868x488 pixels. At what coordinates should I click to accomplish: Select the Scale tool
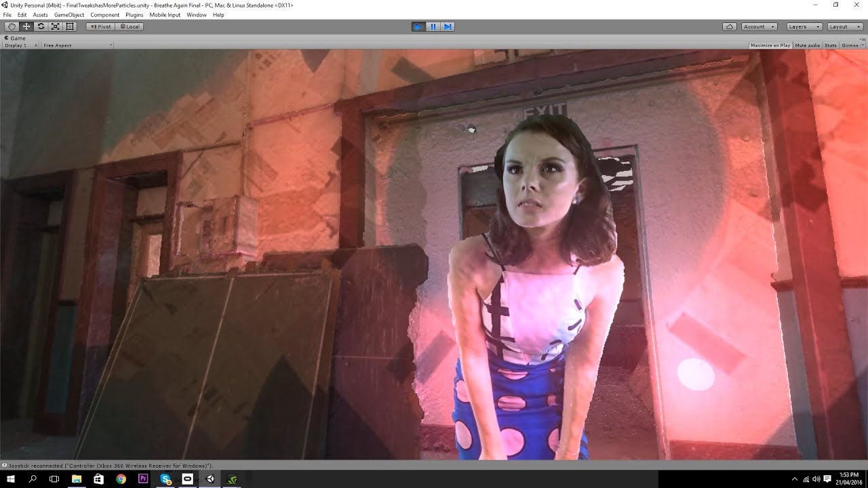(x=55, y=26)
